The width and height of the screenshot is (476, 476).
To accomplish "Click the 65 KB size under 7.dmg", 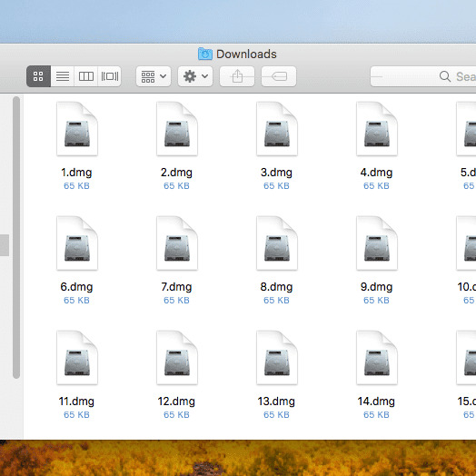I will pos(176,301).
